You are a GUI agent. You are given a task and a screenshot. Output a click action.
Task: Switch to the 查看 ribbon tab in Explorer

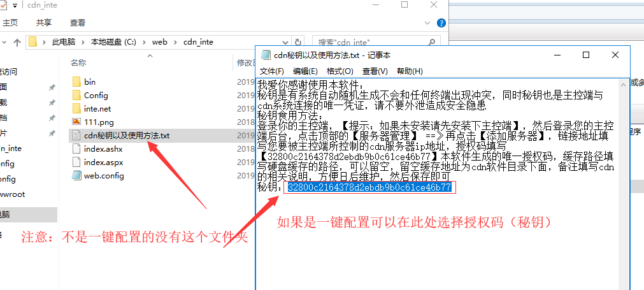[x=78, y=22]
